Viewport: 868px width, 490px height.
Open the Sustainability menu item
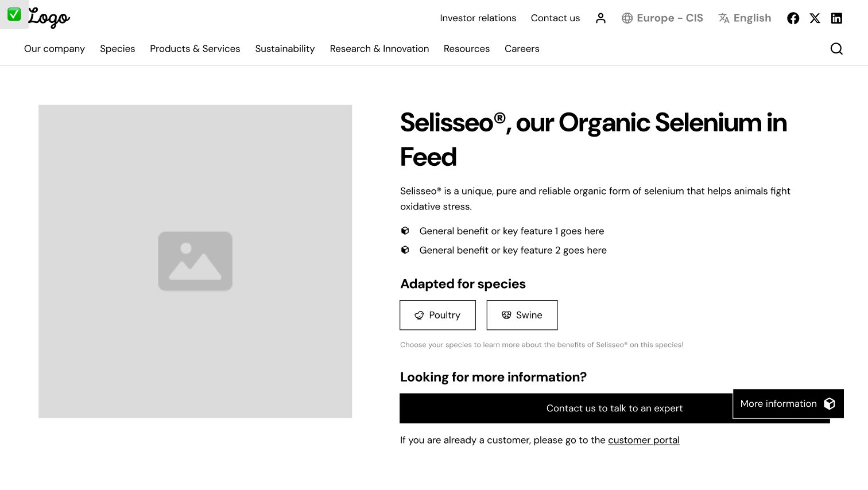285,49
